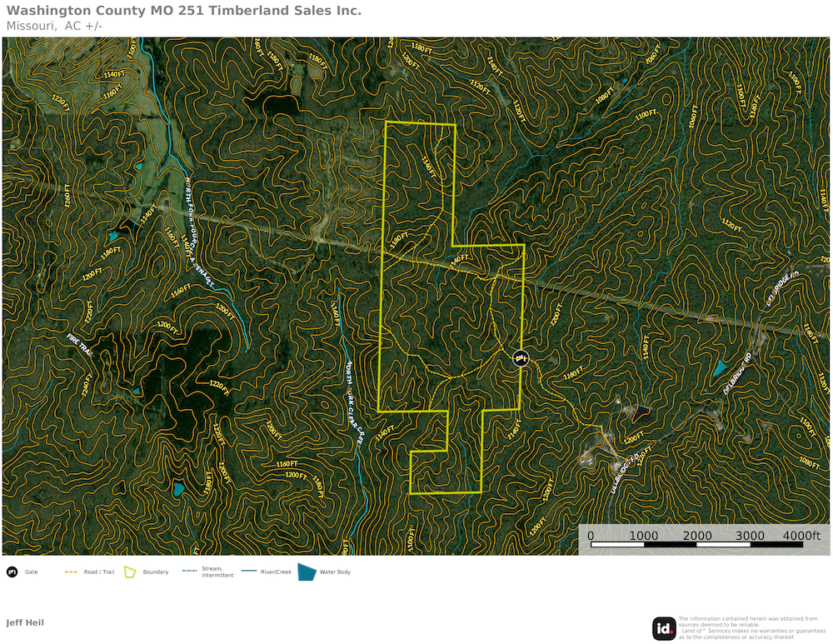Select the Road / Trail dashed legend symbol
This screenshot has width=833, height=644.
[71, 572]
